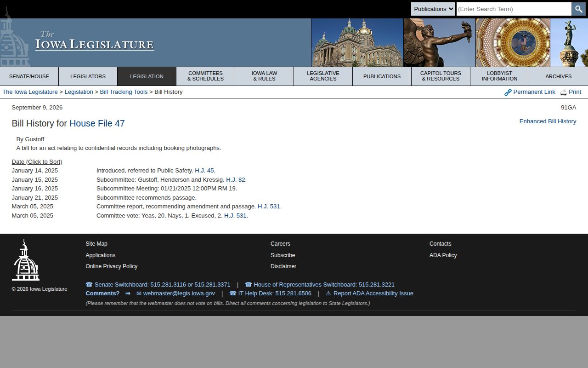The image size is (588, 368).
Task: Email webmaster@legis.iowa.gov
Action: pos(175,293)
